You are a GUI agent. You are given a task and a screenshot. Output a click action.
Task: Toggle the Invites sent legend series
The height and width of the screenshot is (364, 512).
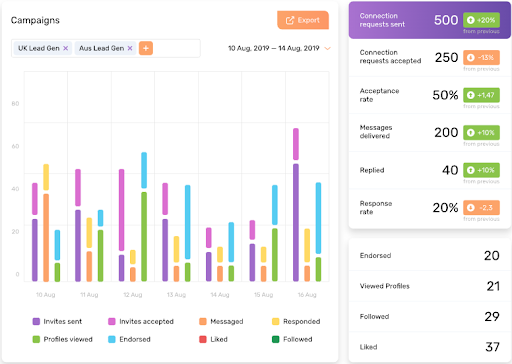[57, 321]
